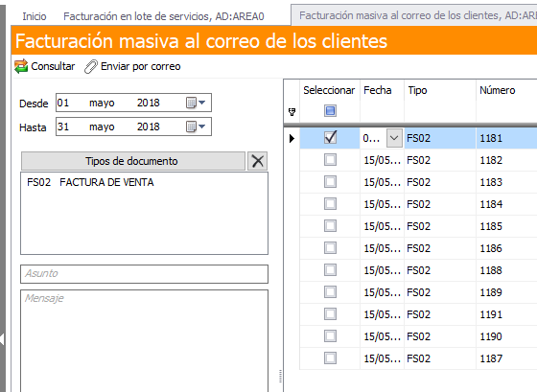Open the Hasta date dropdown arrow
Image resolution: width=537 pixels, height=392 pixels.
click(202, 127)
